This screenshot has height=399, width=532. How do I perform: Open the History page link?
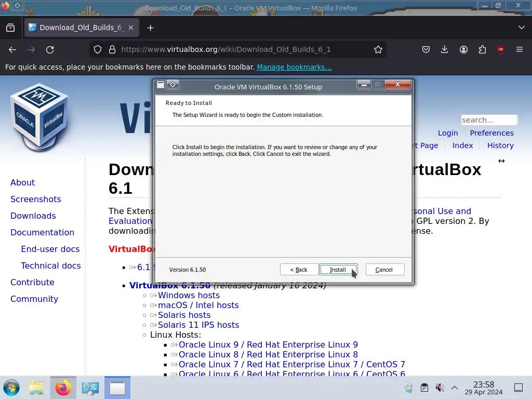[x=500, y=145]
